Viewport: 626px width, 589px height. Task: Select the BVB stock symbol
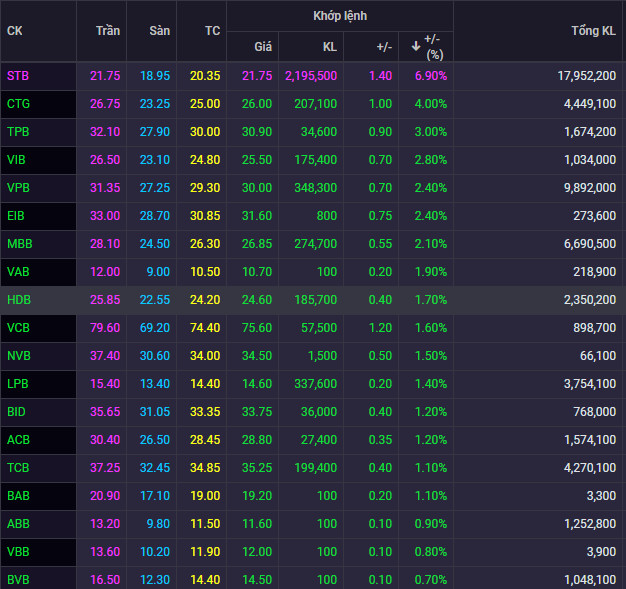18,579
